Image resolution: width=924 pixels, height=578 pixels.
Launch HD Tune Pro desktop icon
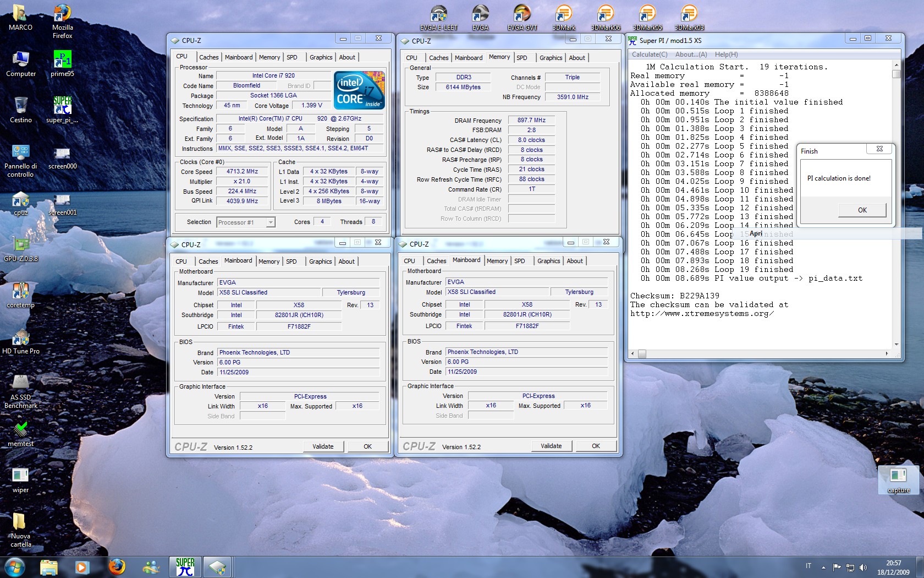point(20,341)
